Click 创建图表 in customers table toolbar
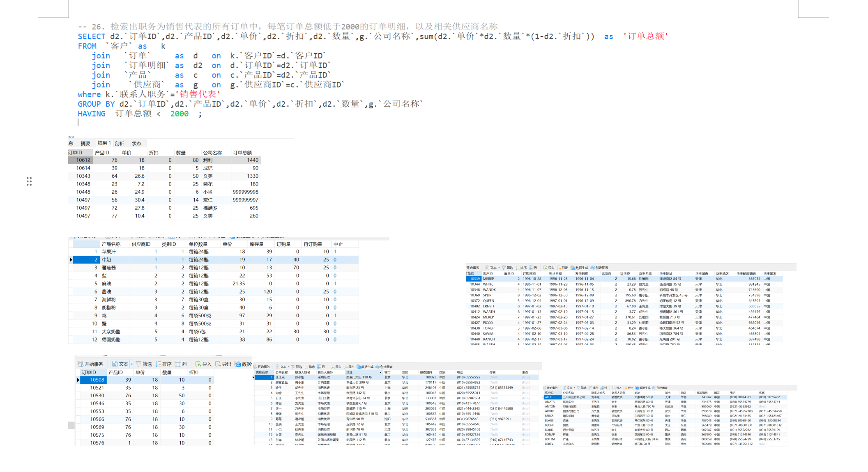868x472 pixels. pyautogui.click(x=659, y=388)
